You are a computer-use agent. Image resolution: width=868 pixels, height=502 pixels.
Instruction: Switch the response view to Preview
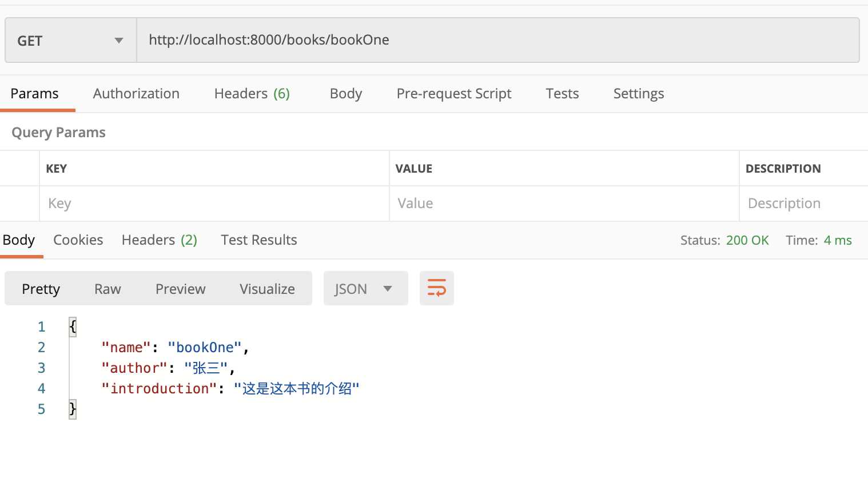tap(180, 289)
